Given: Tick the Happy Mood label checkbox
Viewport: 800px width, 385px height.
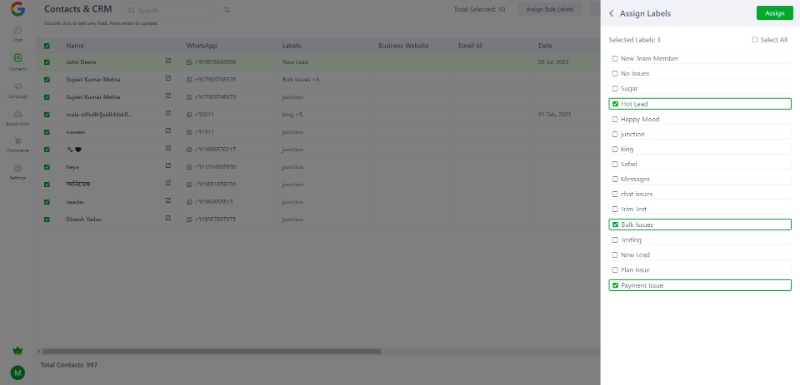Looking at the screenshot, I should pos(615,119).
